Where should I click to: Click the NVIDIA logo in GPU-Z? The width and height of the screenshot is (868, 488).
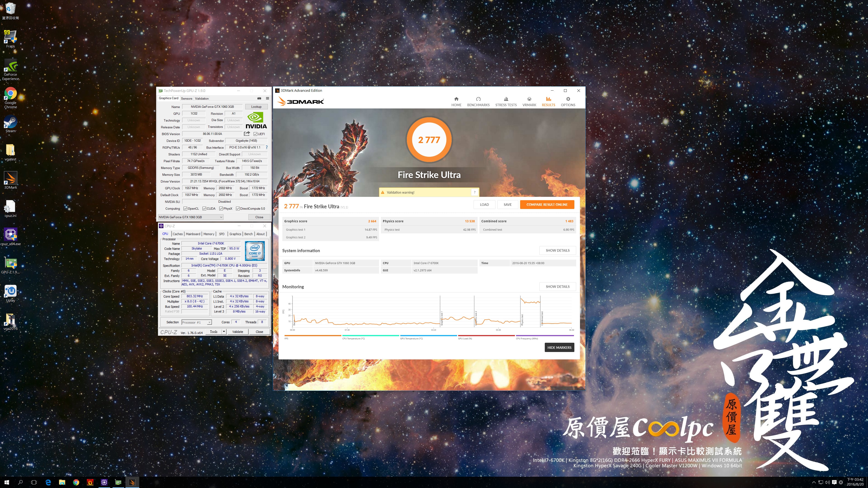click(x=256, y=120)
